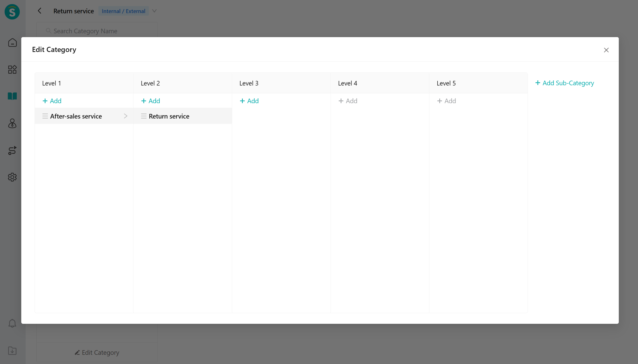This screenshot has height=364, width=638.
Task: Open the workflow routing sidebar icon
Action: (x=12, y=150)
